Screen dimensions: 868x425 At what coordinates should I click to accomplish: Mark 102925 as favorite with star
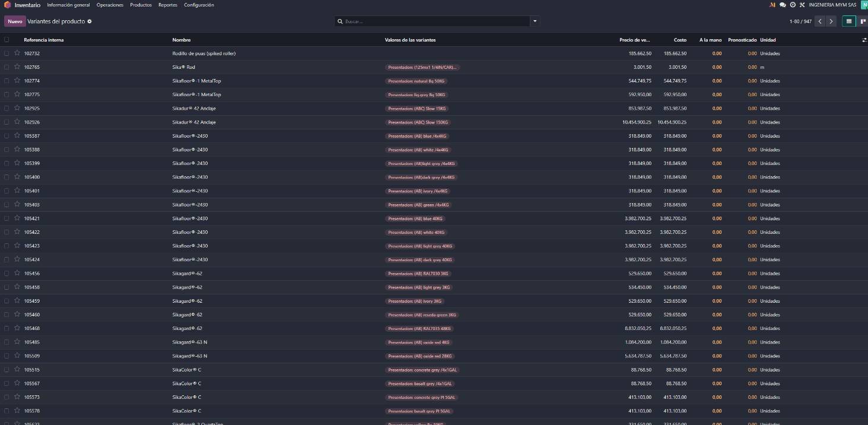click(x=17, y=108)
